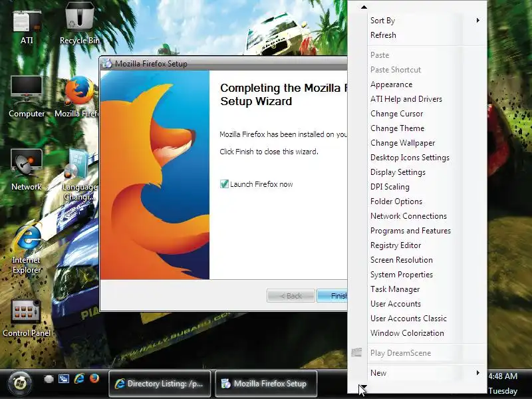The width and height of the screenshot is (532, 399).
Task: Click the Firefox logo wizard banner image
Action: (x=155, y=175)
